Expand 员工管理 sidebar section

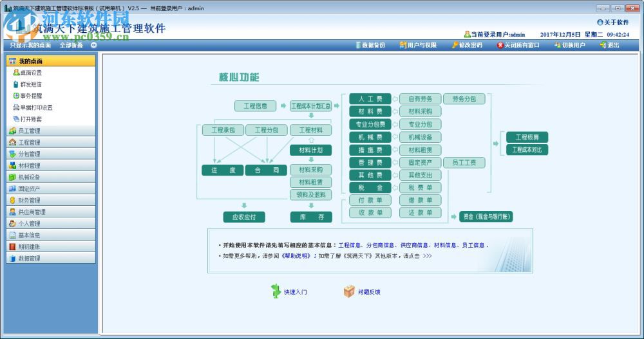pyautogui.click(x=51, y=131)
